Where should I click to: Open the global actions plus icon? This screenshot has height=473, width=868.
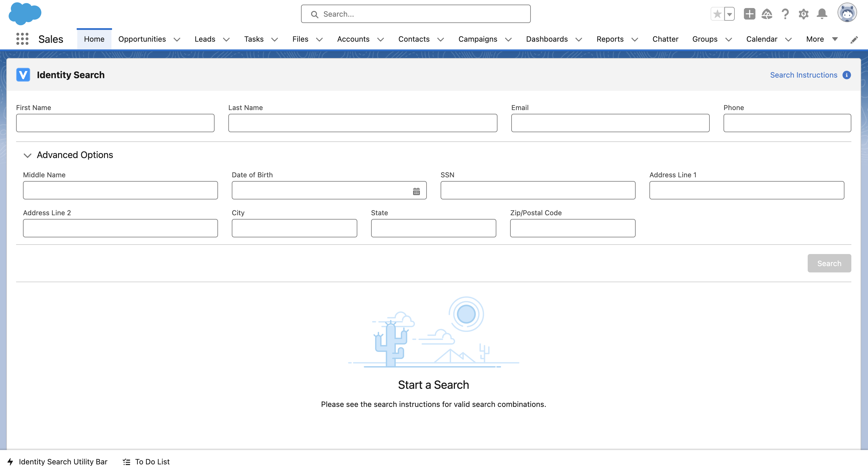click(749, 14)
